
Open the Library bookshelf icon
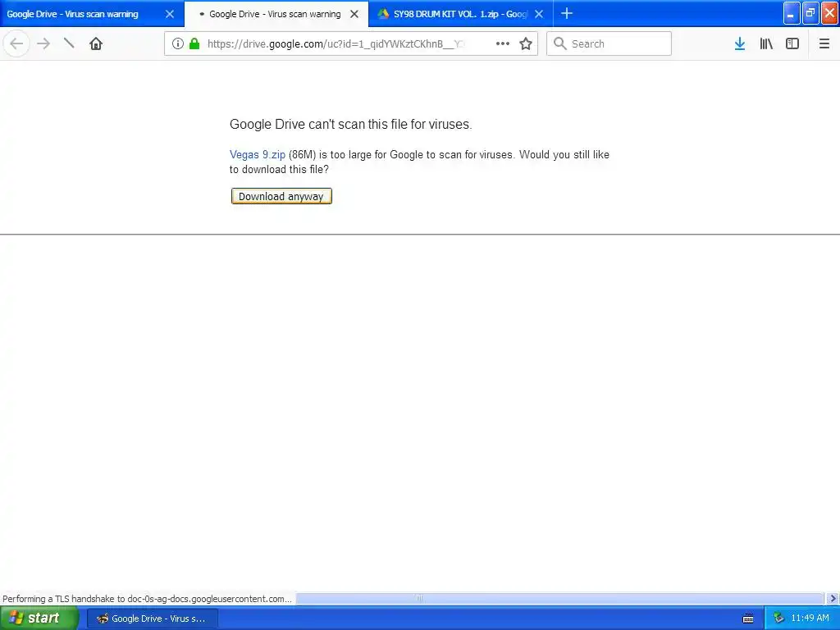766,43
